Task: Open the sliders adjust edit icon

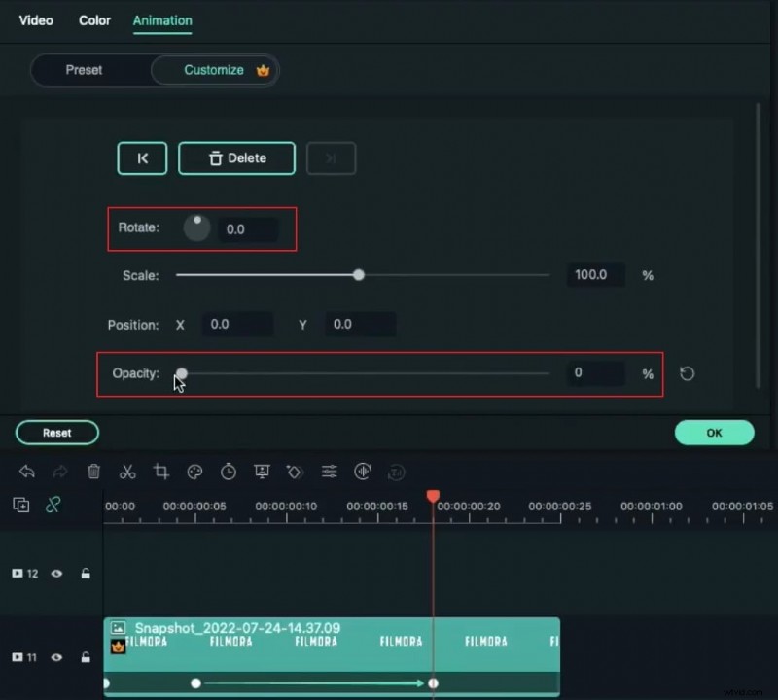Action: [x=330, y=472]
